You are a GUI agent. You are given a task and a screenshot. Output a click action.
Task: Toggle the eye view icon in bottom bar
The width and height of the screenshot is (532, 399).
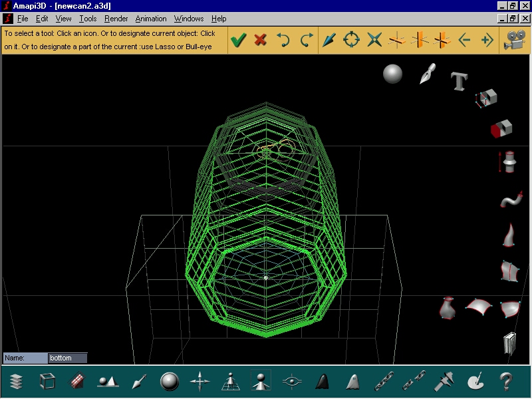291,382
